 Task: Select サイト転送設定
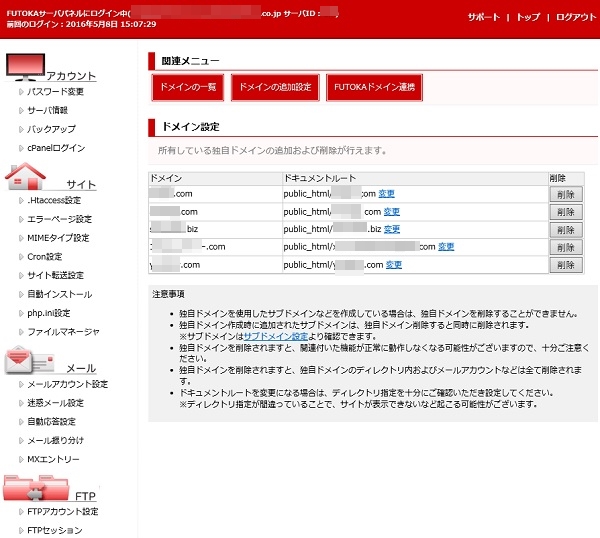tap(55, 276)
